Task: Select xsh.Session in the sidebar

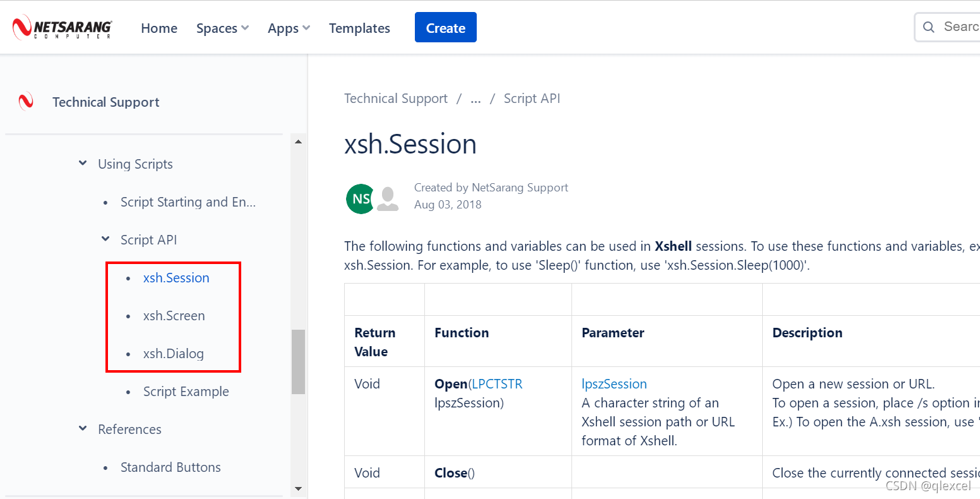Action: click(x=176, y=278)
